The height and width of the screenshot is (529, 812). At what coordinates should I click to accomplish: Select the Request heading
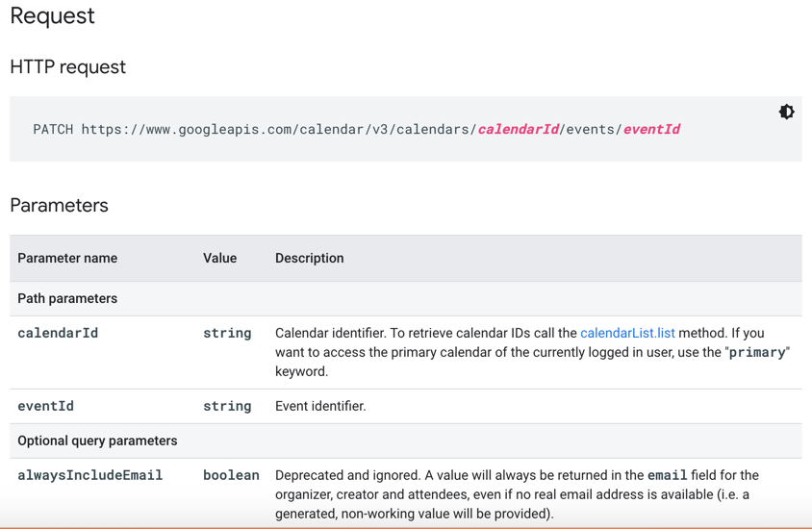[x=52, y=15]
